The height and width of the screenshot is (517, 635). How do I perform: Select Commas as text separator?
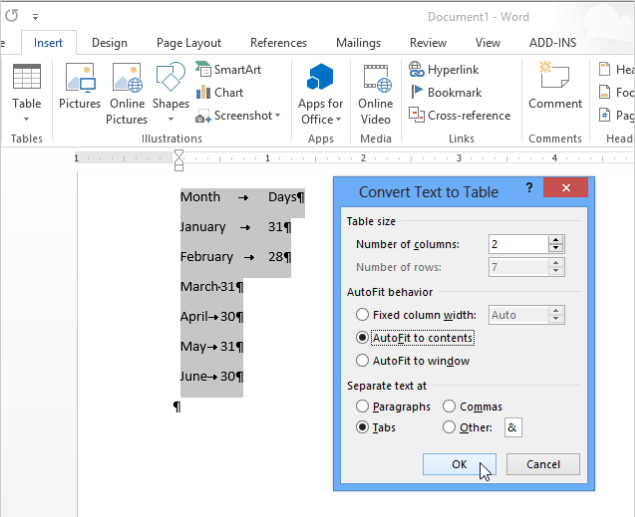pos(449,407)
